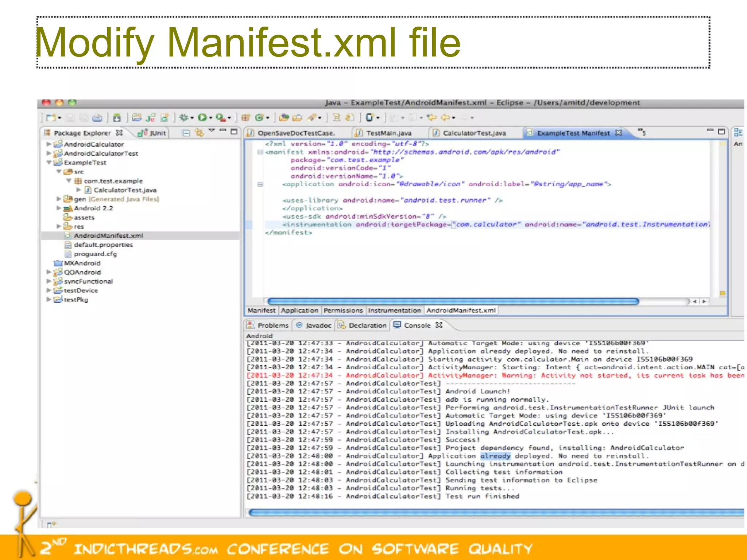747x560 pixels.
Task: Open the Outline view icon at right
Action: coord(738,132)
